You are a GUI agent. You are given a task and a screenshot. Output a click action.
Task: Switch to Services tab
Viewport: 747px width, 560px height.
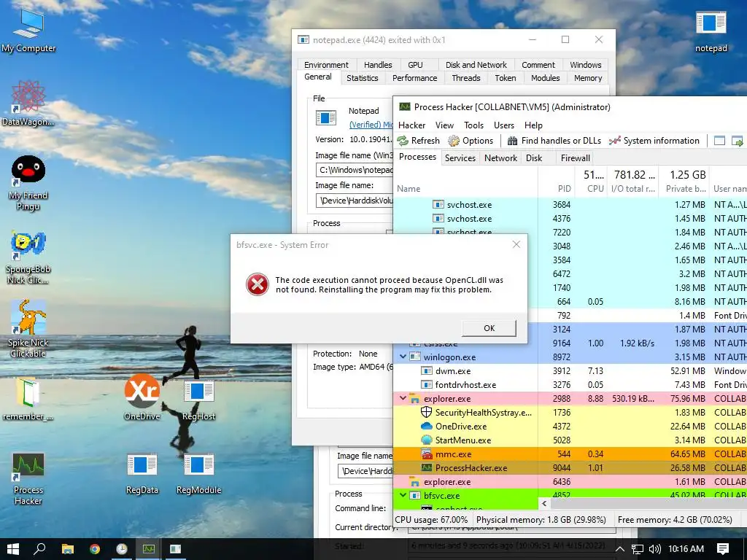tap(460, 158)
